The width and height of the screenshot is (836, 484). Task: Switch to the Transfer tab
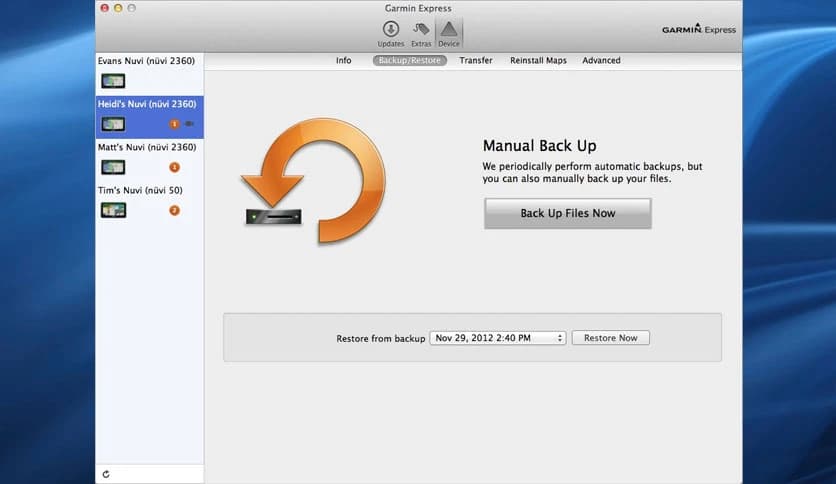tap(476, 60)
